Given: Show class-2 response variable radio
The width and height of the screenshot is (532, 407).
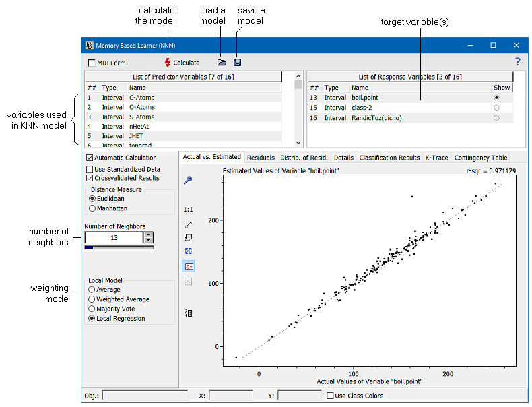Looking at the screenshot, I should [x=496, y=108].
